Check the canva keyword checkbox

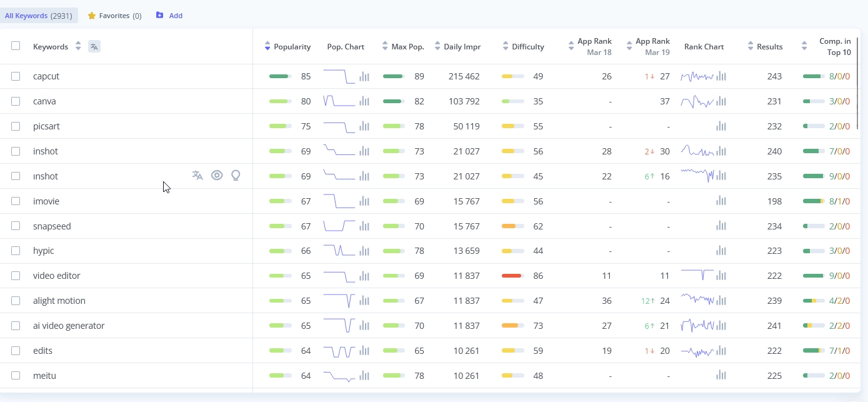coord(16,101)
